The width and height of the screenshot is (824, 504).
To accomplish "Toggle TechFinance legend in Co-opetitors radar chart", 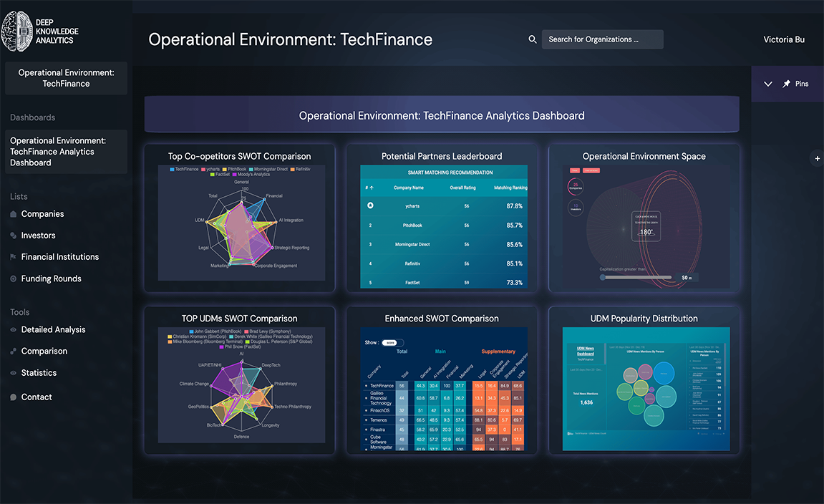I will pos(185,169).
